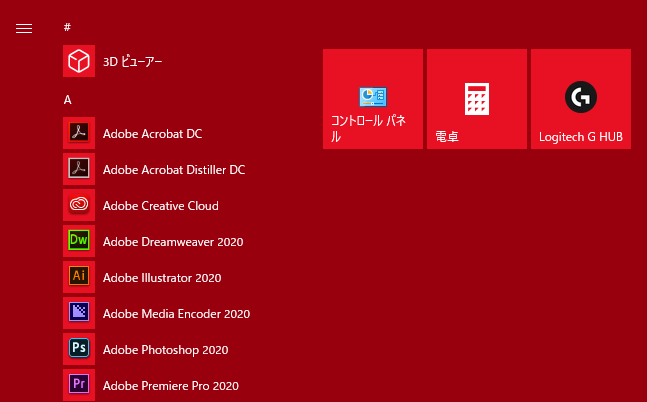This screenshot has height=402, width=647.
Task: Open the 電卓 calculator tile
Action: [477, 99]
